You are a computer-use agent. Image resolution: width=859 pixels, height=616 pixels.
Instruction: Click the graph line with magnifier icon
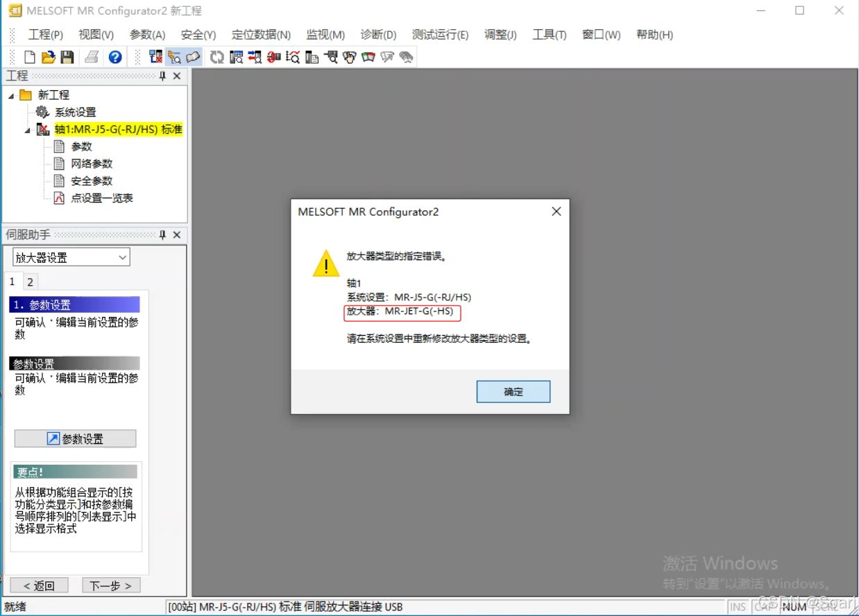(x=292, y=57)
